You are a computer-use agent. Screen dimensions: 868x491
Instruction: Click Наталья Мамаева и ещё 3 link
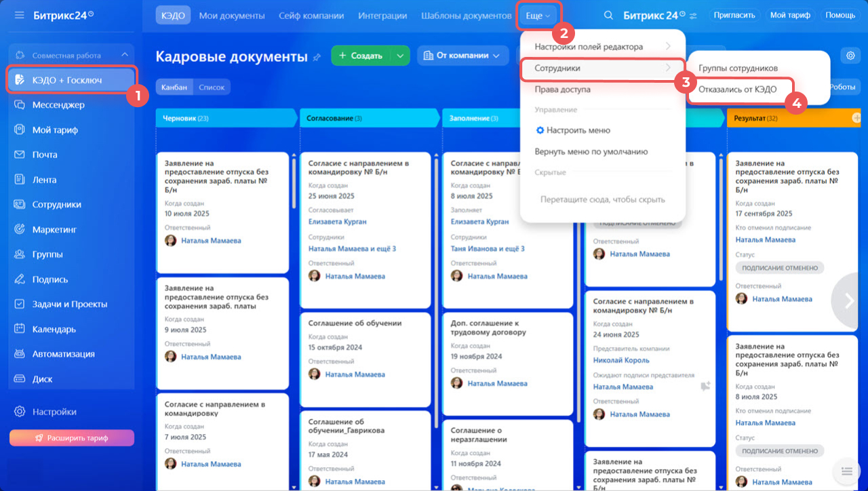(352, 249)
